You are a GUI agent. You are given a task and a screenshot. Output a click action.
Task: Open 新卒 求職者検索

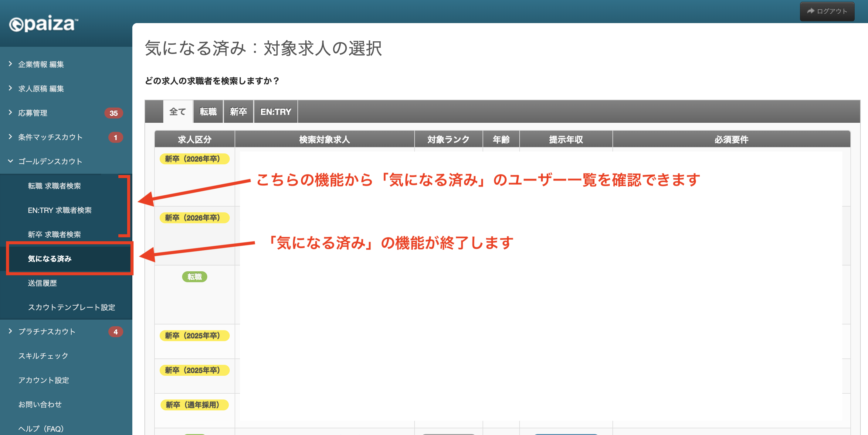(x=54, y=235)
